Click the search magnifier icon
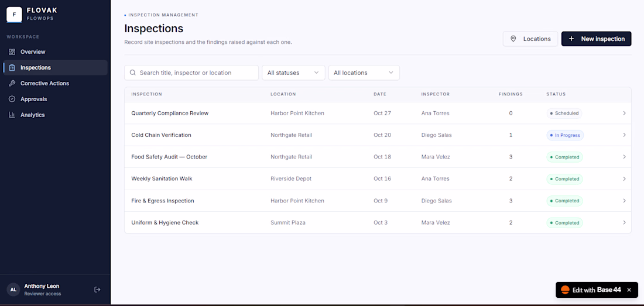Image resolution: width=644 pixels, height=306 pixels. pyautogui.click(x=133, y=73)
